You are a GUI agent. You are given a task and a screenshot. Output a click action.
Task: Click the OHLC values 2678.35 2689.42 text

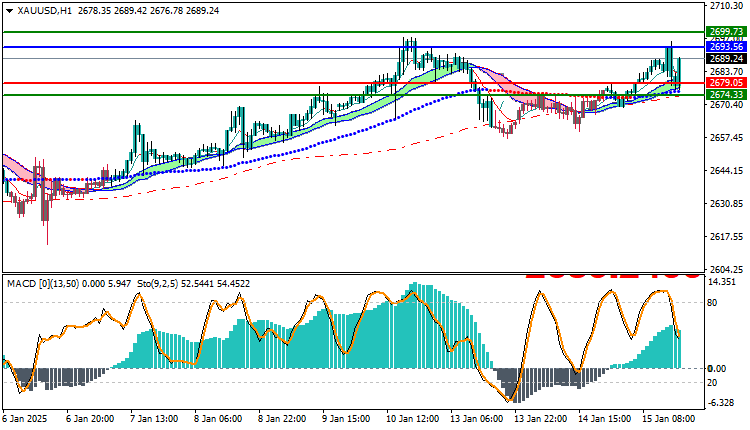pyautogui.click(x=112, y=11)
